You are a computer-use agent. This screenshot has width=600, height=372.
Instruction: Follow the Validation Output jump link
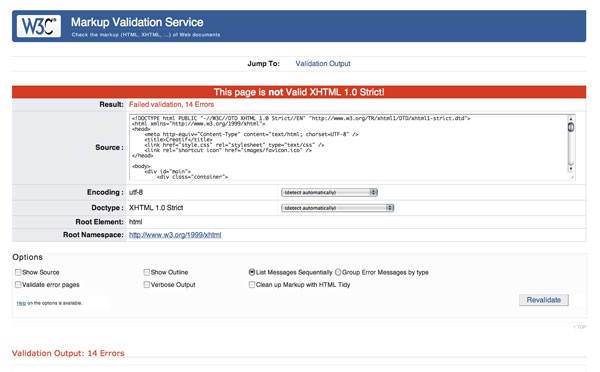point(323,64)
